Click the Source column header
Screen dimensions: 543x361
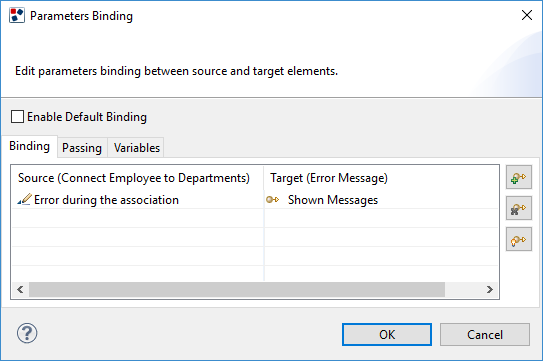point(134,178)
